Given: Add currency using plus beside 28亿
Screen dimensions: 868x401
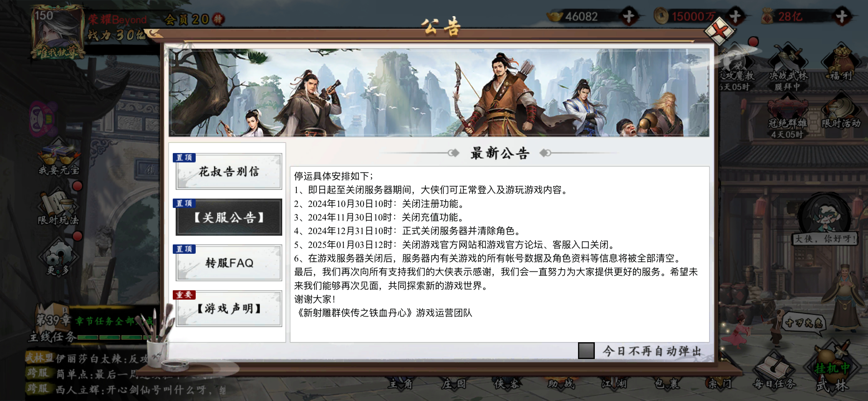Looking at the screenshot, I should tap(842, 16).
